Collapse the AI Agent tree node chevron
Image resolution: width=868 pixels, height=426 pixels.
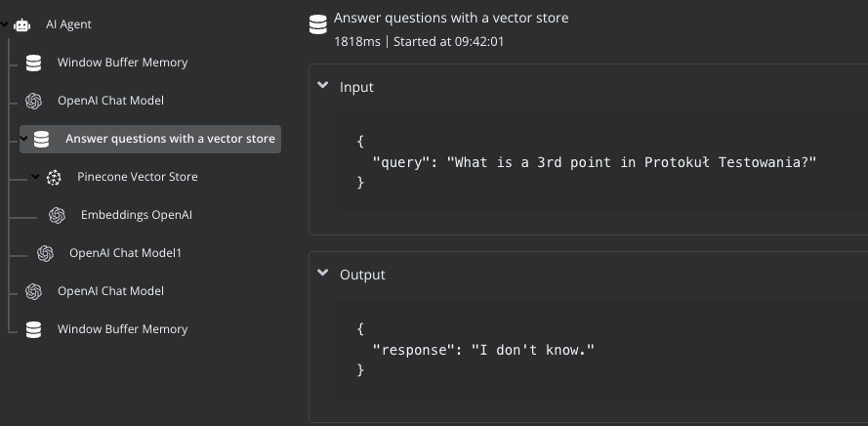click(x=5, y=24)
